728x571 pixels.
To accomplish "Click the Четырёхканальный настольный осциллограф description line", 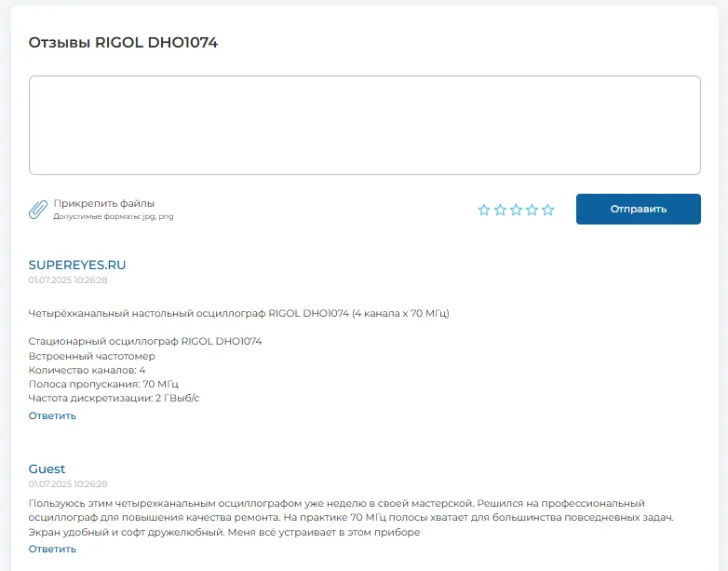I will click(x=239, y=313).
